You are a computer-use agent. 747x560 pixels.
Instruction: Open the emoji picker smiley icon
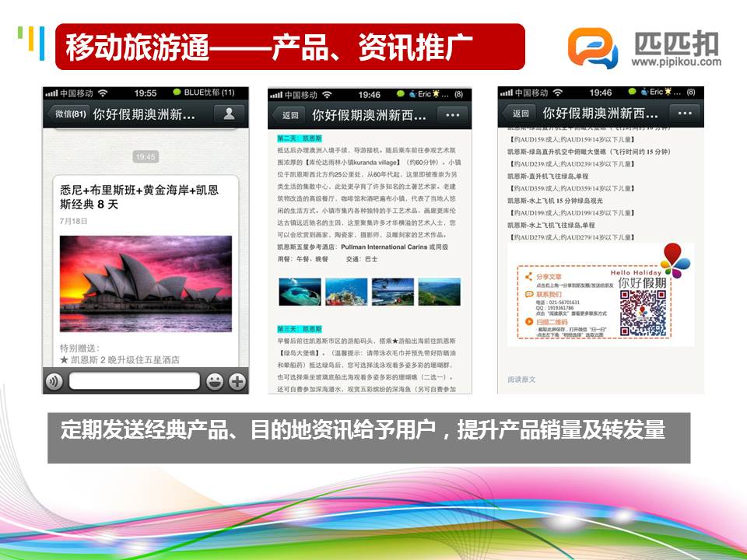(214, 381)
